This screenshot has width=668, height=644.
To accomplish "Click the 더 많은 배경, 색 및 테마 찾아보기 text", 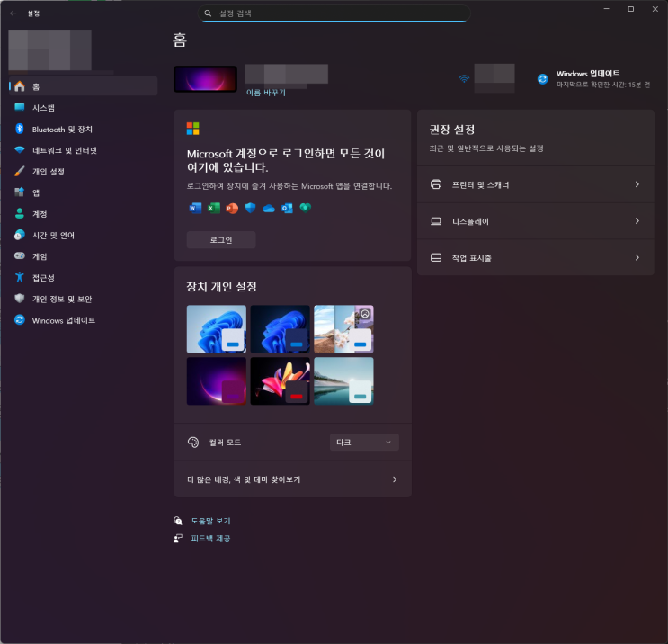I will click(244, 479).
